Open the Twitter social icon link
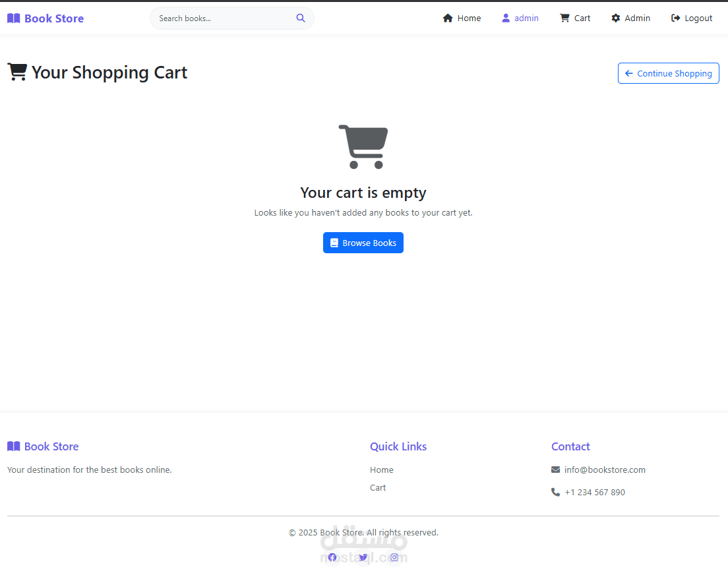 point(363,557)
